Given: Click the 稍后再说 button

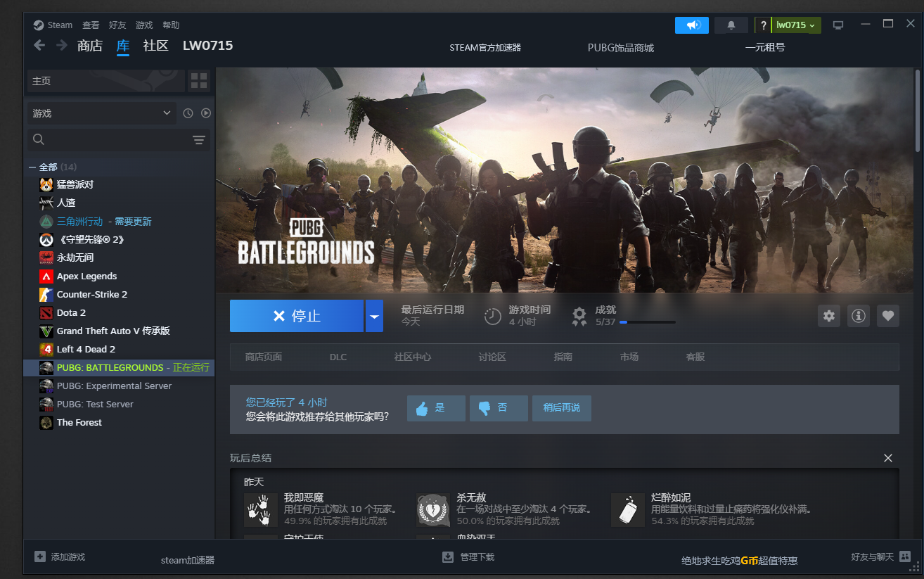Looking at the screenshot, I should tap(561, 408).
